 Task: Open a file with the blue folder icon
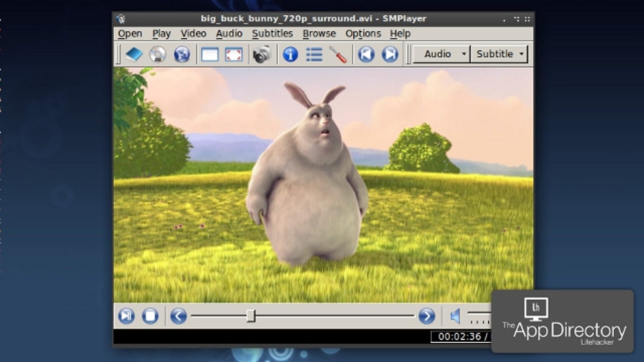point(134,54)
